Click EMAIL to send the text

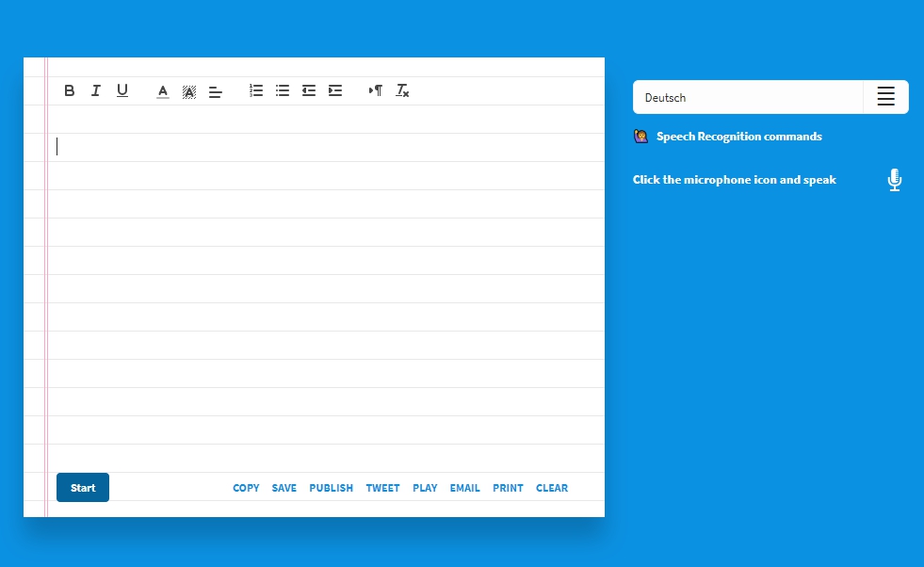(465, 488)
